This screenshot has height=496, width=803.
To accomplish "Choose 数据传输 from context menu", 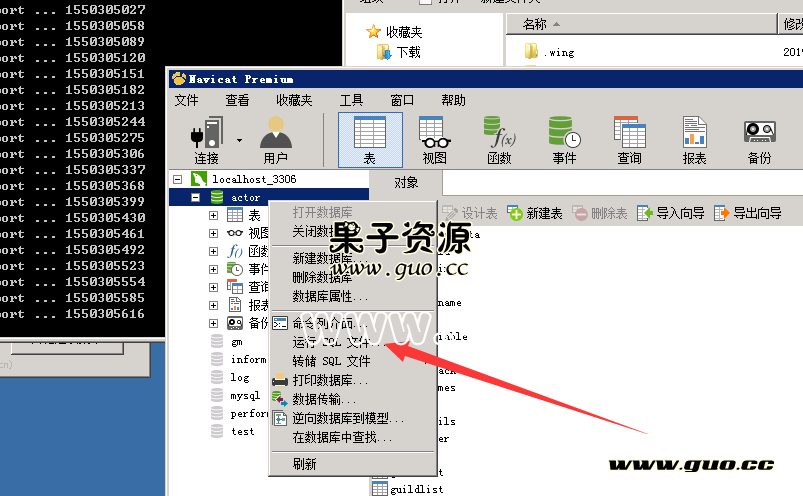I will 352,399.
